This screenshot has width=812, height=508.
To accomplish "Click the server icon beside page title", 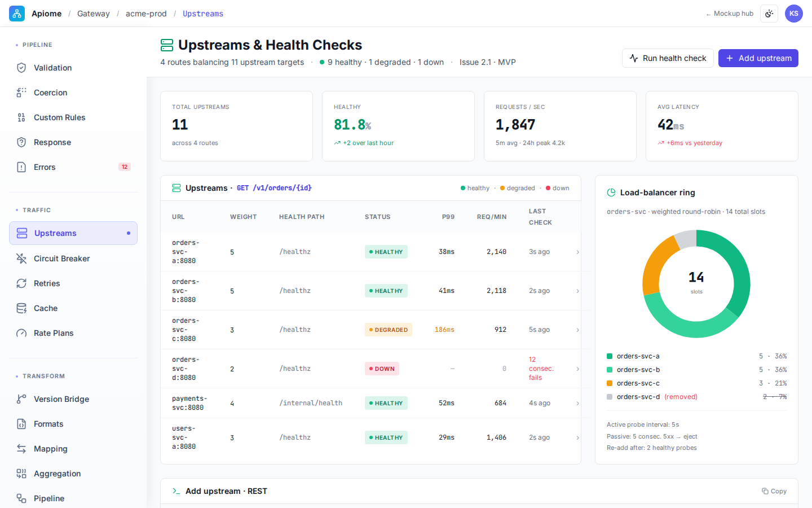I will tap(167, 45).
